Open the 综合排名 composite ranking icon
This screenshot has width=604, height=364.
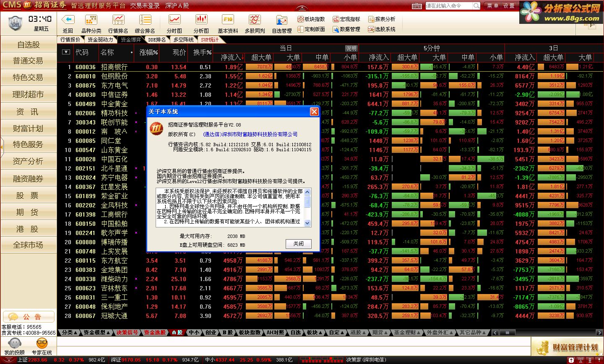click(145, 20)
